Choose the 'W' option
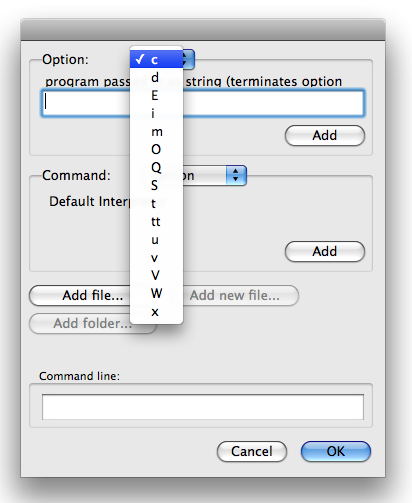412x503 pixels. click(x=156, y=293)
